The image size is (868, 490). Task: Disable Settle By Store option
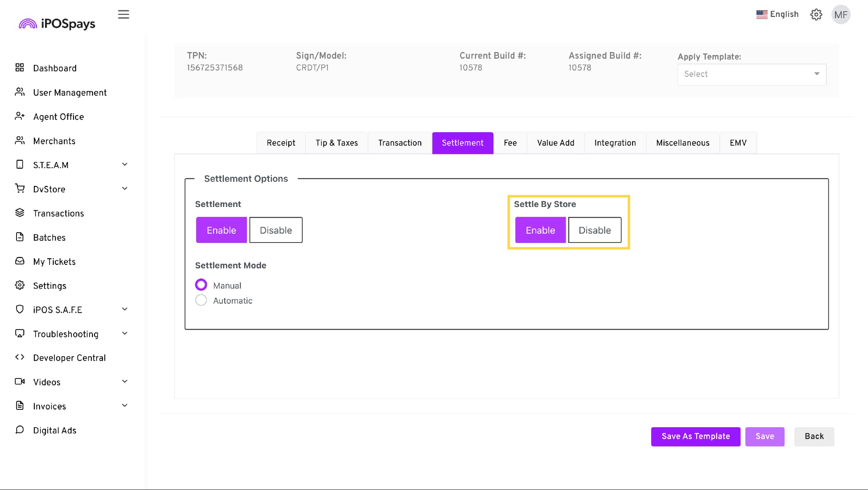tap(595, 230)
